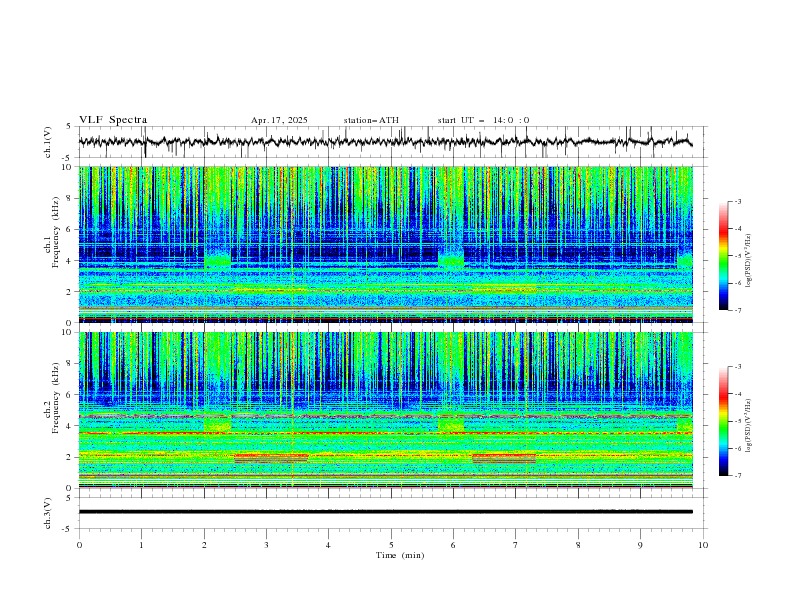792x612 pixels.
Task: Click the time axis tick label '0'
Action: tap(79, 545)
